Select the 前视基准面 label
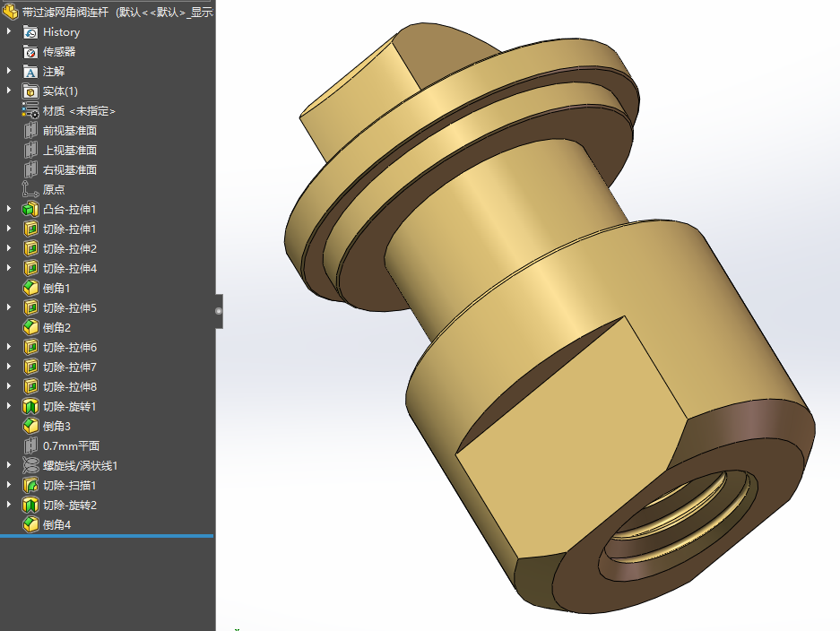This screenshot has width=840, height=631. (x=70, y=131)
